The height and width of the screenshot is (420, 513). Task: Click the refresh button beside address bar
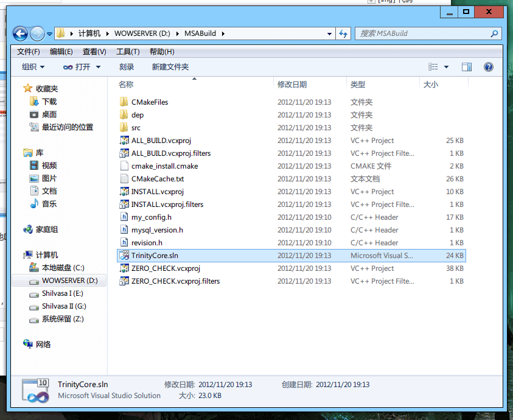[343, 34]
